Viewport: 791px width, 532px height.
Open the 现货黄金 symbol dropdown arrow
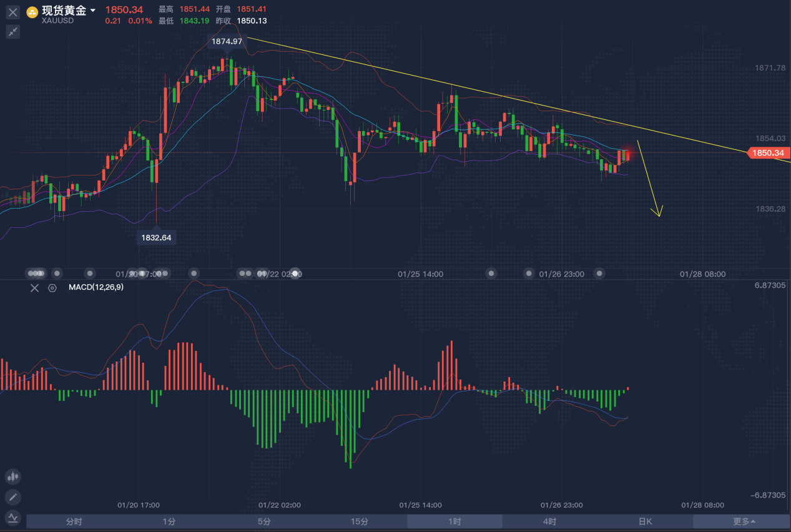coord(93,11)
